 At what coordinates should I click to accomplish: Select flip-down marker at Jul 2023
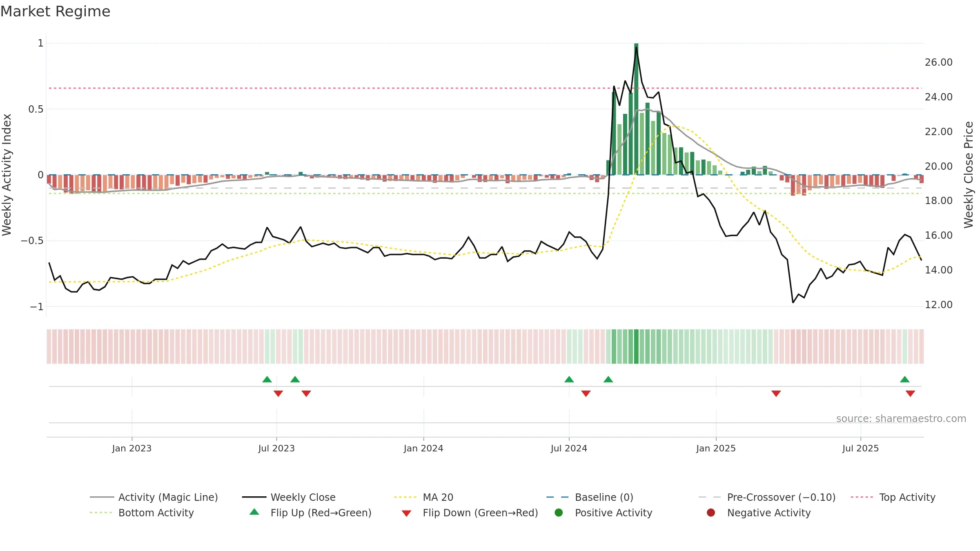(278, 393)
